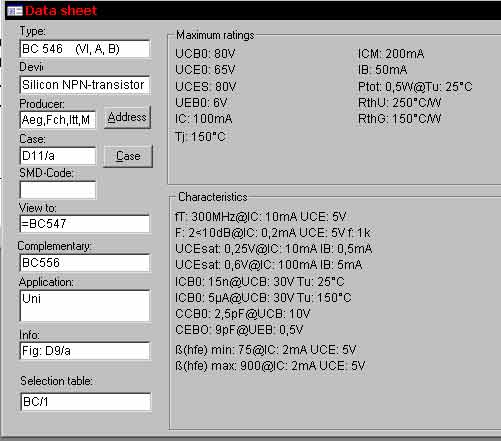Select the RthU: 250°C/W value
The image size is (501, 441).
coord(400,103)
